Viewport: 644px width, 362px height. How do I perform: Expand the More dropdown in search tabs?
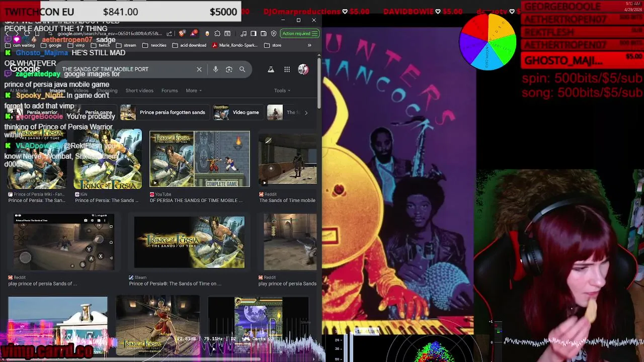(194, 90)
